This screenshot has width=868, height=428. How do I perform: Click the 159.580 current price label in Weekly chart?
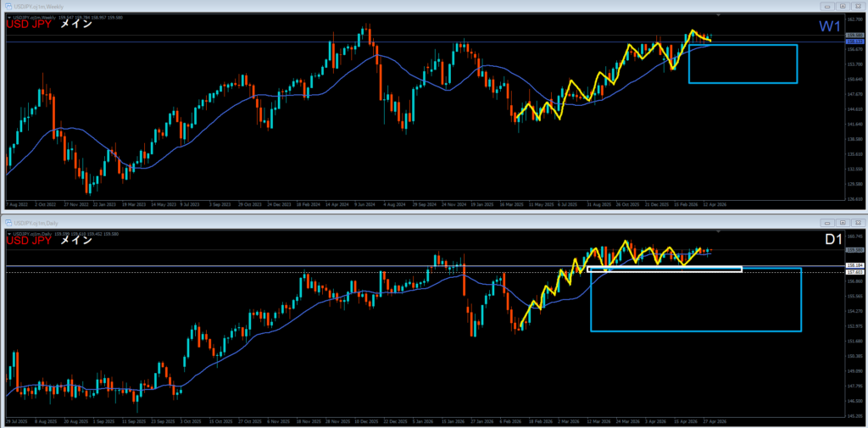point(855,36)
